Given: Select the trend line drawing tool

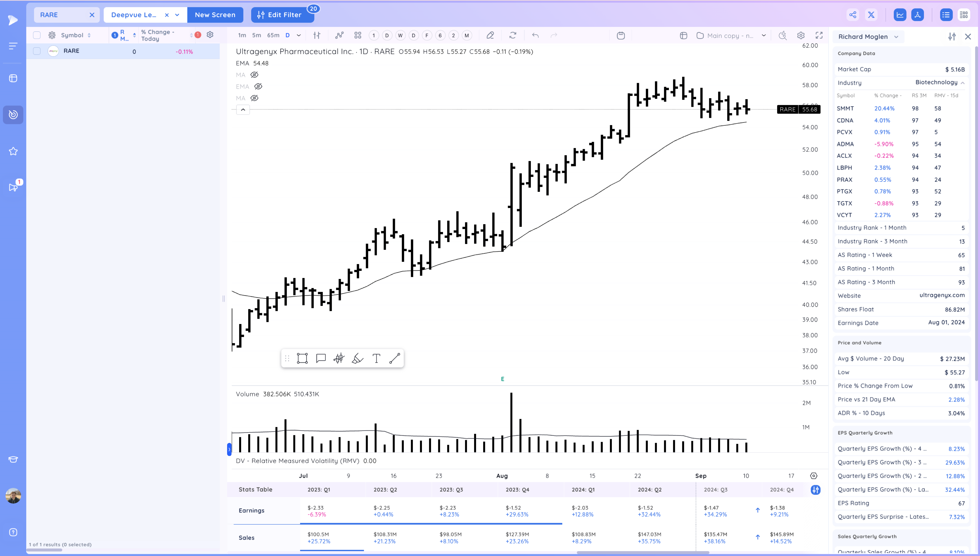Looking at the screenshot, I should pos(394,358).
